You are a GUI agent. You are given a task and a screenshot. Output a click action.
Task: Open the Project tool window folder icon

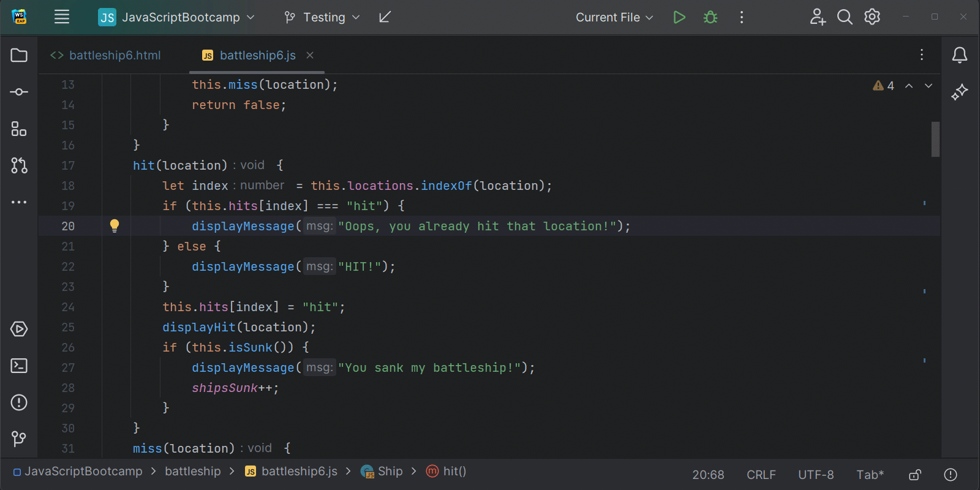[x=19, y=55]
